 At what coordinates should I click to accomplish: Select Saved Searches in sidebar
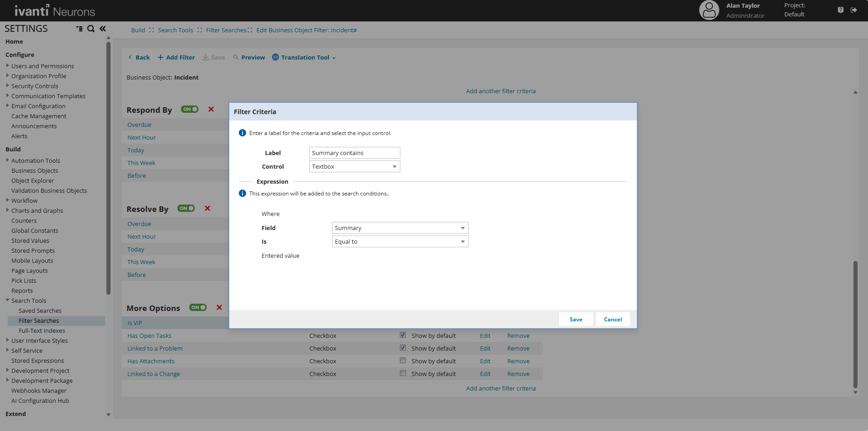(40, 311)
